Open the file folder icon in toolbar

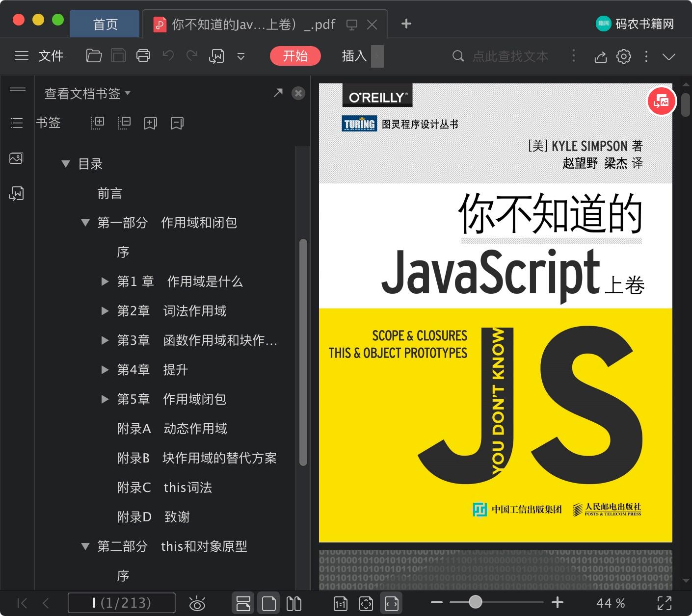pyautogui.click(x=94, y=56)
